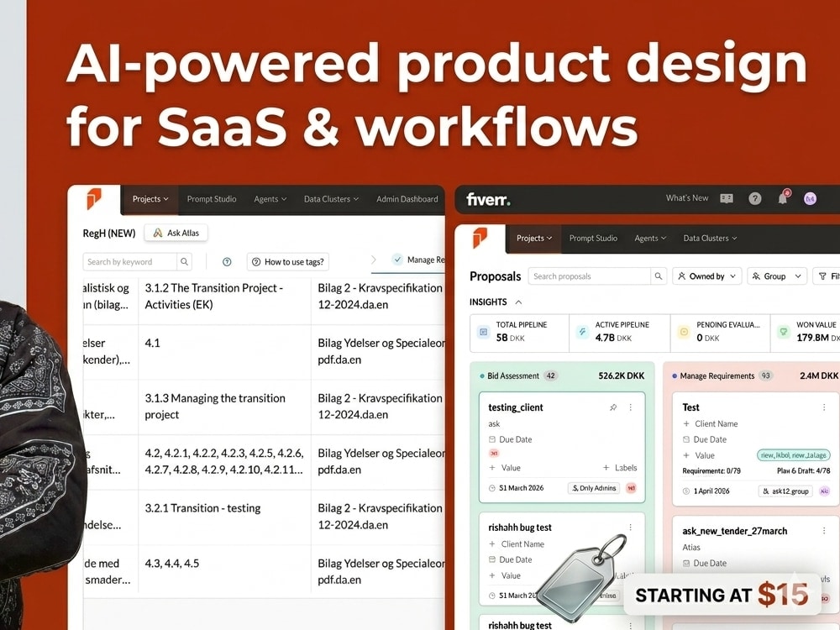Click the Ask Atlas button label

(x=182, y=233)
